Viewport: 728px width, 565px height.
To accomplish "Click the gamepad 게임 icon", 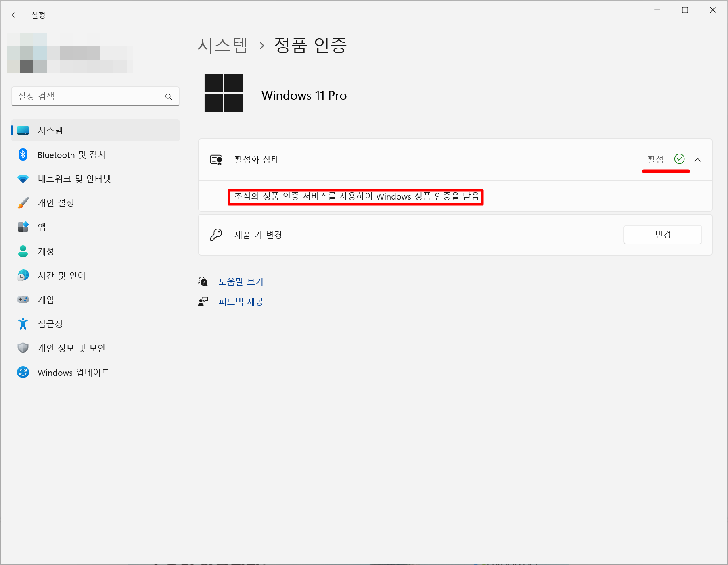I will pyautogui.click(x=23, y=300).
